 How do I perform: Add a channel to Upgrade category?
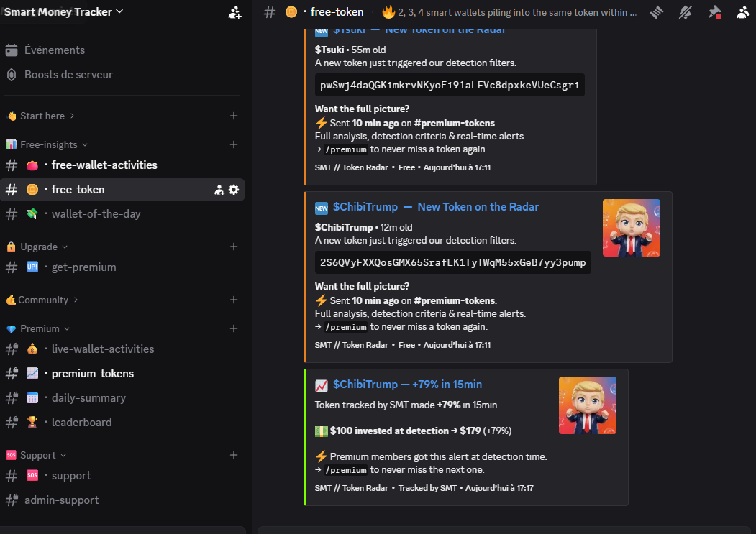point(233,247)
